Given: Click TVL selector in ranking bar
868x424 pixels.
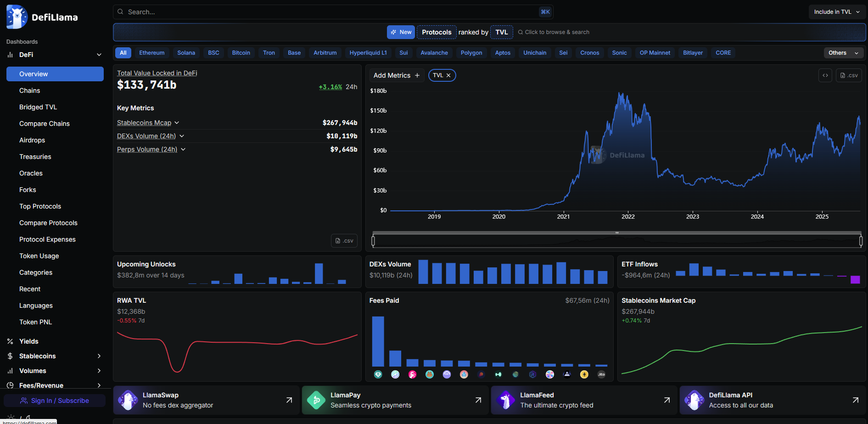Looking at the screenshot, I should coord(502,32).
